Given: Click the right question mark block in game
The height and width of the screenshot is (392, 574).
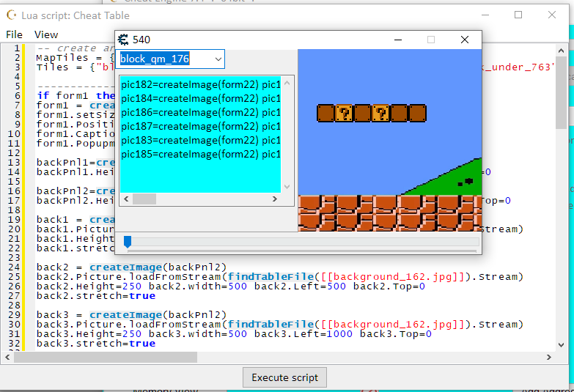Looking at the screenshot, I should pyautogui.click(x=380, y=113).
